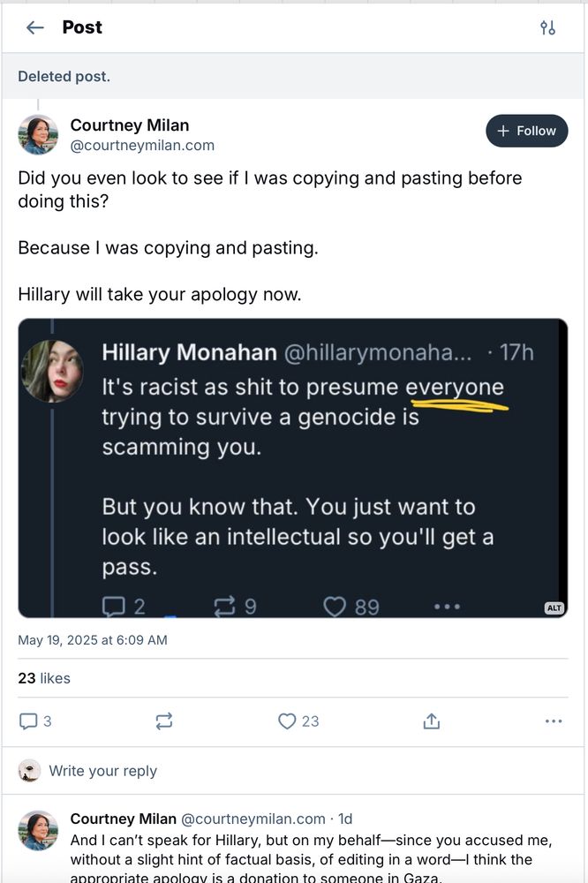Repost this post
Image resolution: width=588 pixels, height=883 pixels.
[164, 721]
